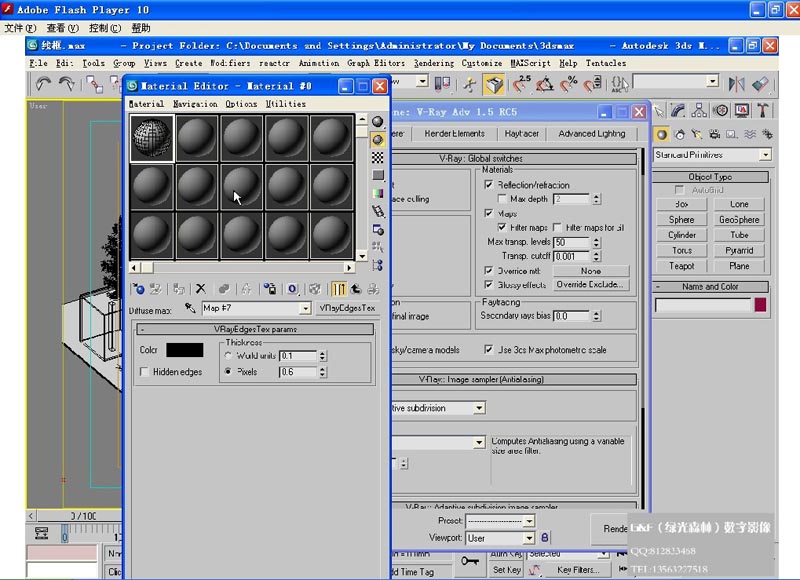Collapse the Name and Color rollout
800x580 pixels.
pos(710,287)
